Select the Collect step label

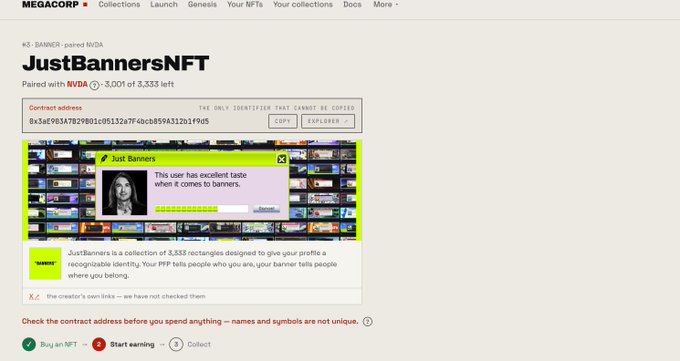click(199, 345)
